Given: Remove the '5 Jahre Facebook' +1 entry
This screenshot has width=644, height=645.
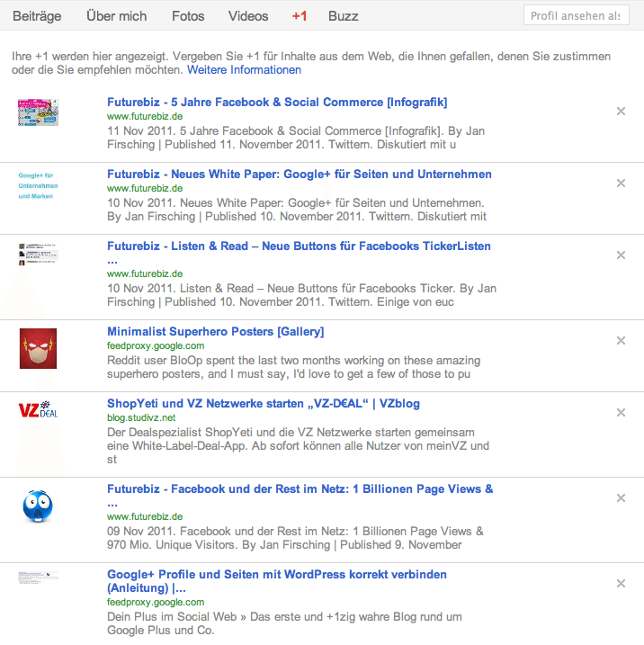Looking at the screenshot, I should [x=621, y=111].
